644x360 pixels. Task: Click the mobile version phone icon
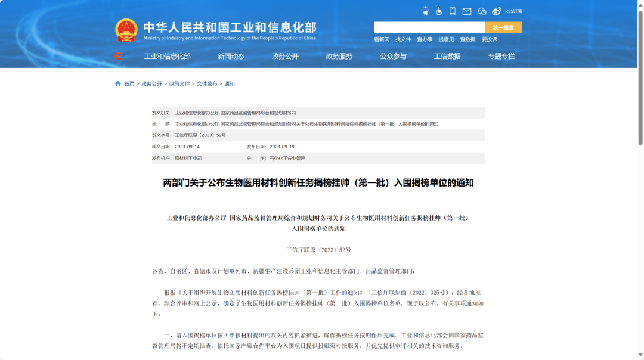[x=452, y=10]
